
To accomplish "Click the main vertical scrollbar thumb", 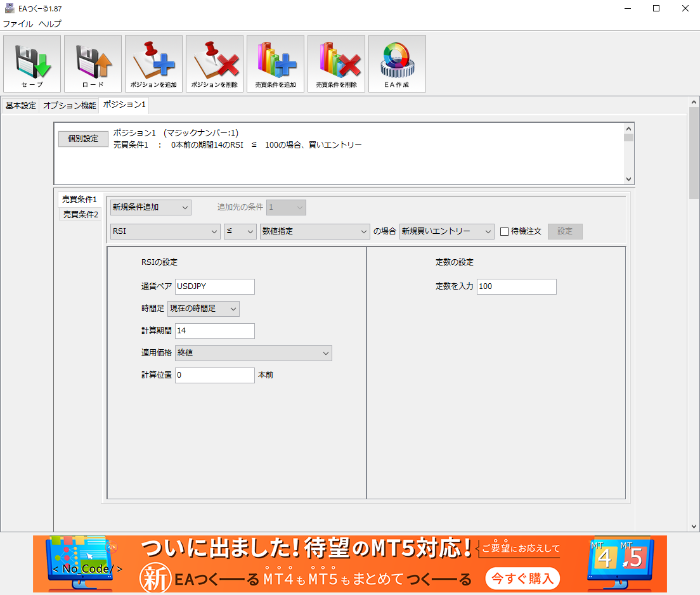I will (694, 152).
